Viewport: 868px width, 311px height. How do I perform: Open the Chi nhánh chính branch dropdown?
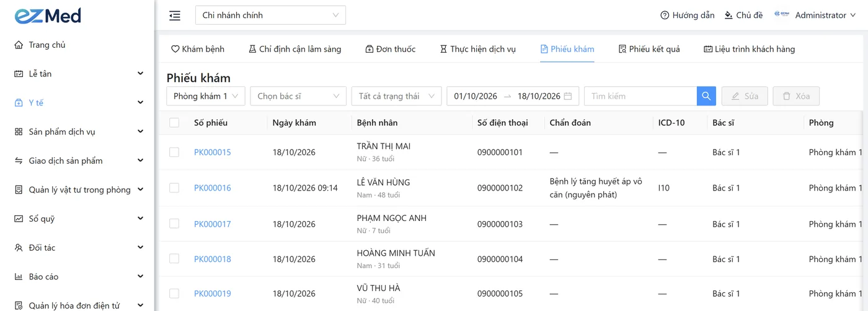270,16
